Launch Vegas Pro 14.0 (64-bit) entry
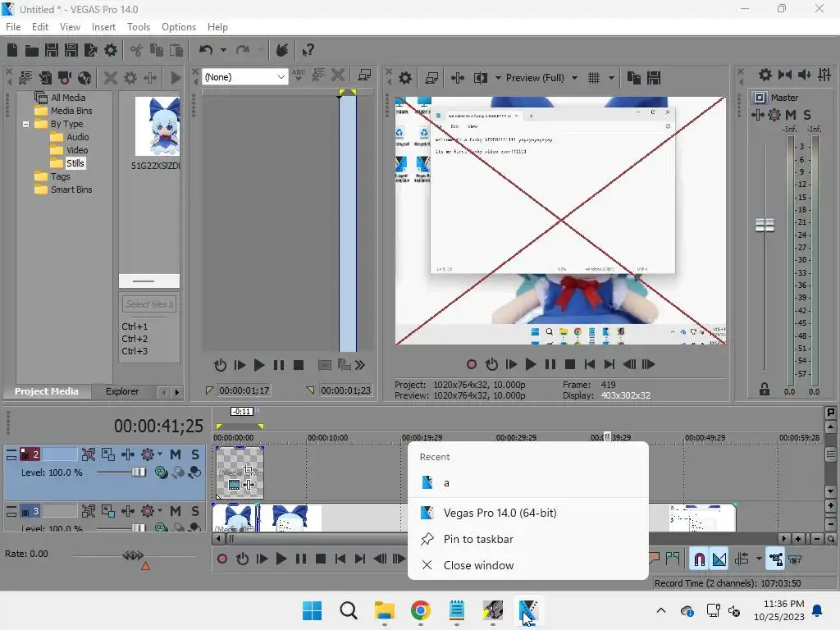840x630 pixels. pyautogui.click(x=528, y=514)
